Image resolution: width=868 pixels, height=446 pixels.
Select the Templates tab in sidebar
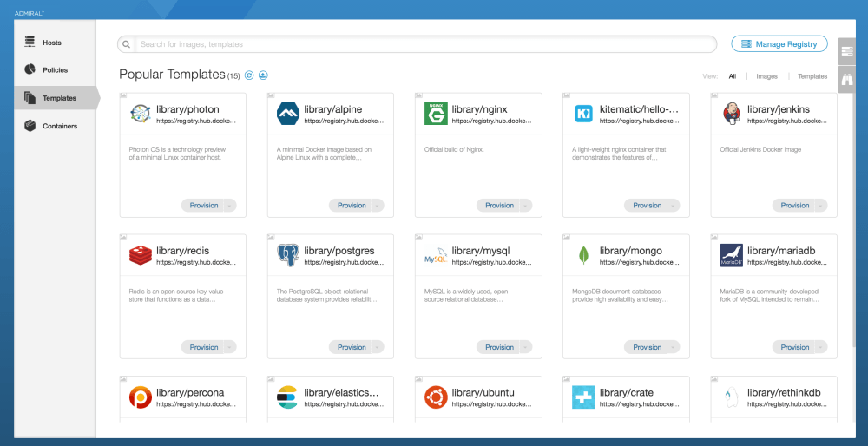[x=57, y=98]
